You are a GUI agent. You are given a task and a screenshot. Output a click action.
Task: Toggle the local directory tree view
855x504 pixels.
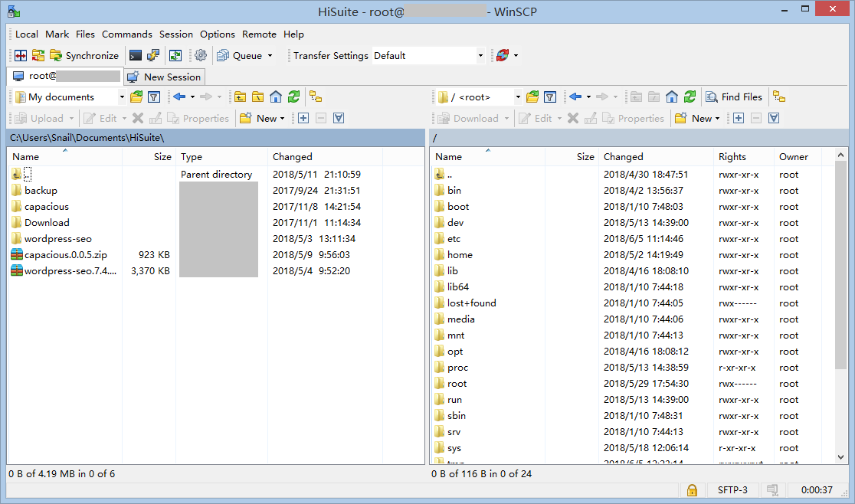[x=315, y=97]
